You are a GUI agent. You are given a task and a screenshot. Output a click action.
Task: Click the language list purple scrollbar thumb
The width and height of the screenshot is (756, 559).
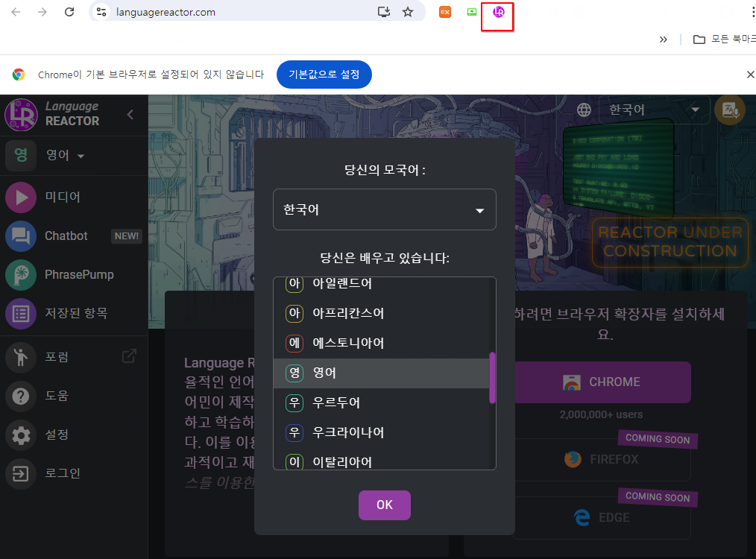(x=492, y=378)
